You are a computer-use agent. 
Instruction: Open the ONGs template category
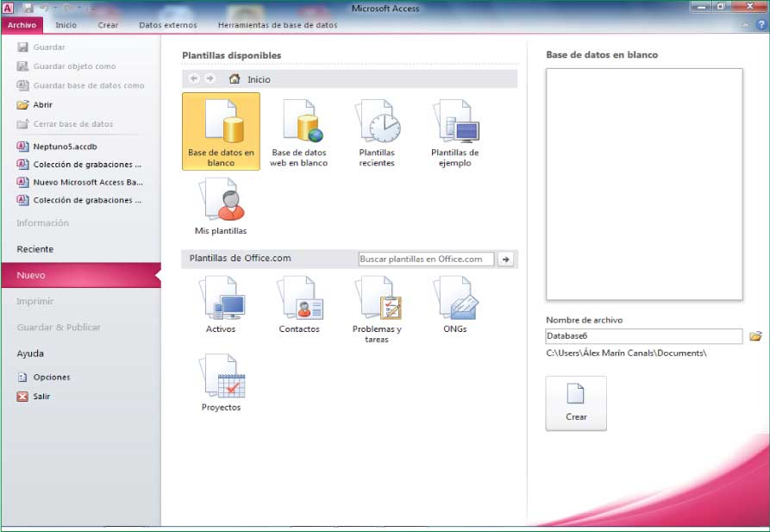click(454, 304)
